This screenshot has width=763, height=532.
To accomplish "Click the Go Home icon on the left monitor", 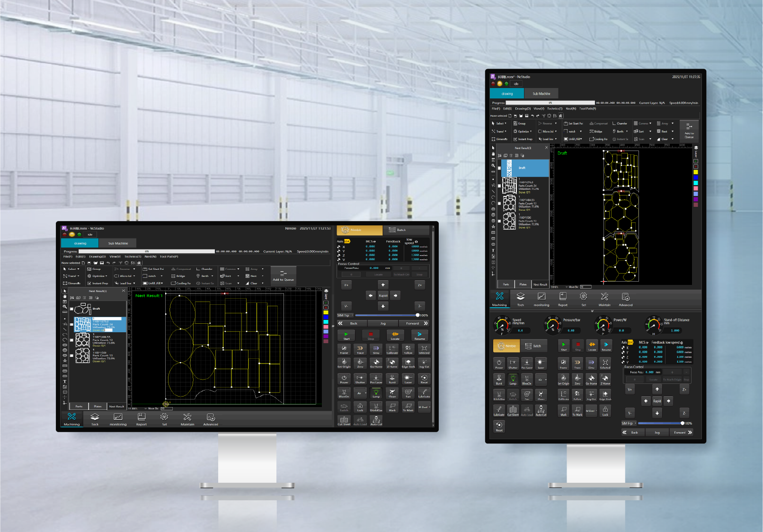I will click(x=376, y=363).
